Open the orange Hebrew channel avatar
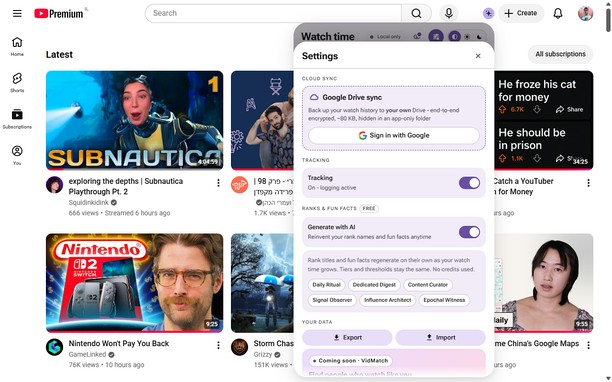The image size is (612, 382). pyautogui.click(x=240, y=185)
